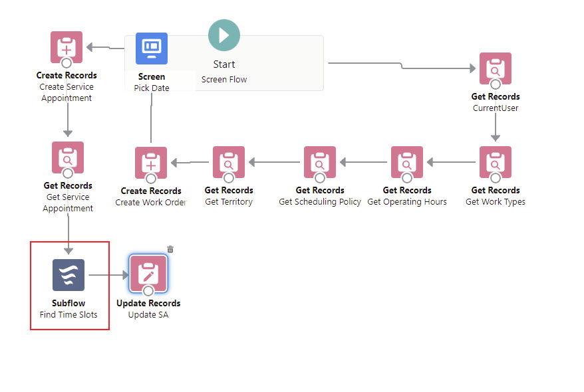The height and width of the screenshot is (392, 584).
Task: Click connector circle under Update SA icon
Action: (148, 290)
